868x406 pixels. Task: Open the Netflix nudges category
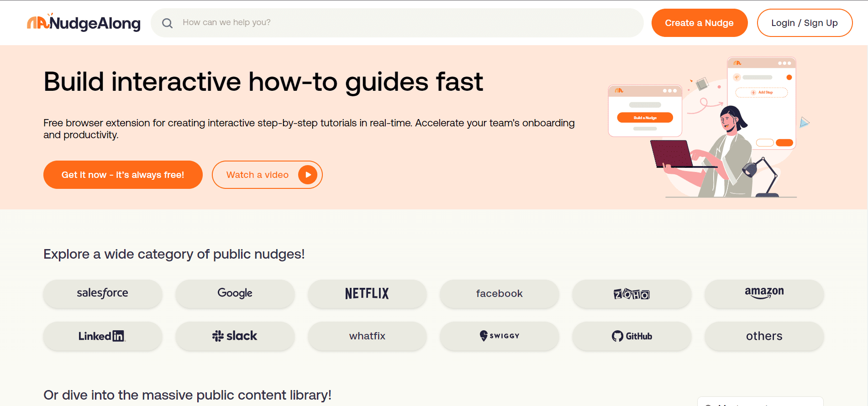[x=367, y=293]
